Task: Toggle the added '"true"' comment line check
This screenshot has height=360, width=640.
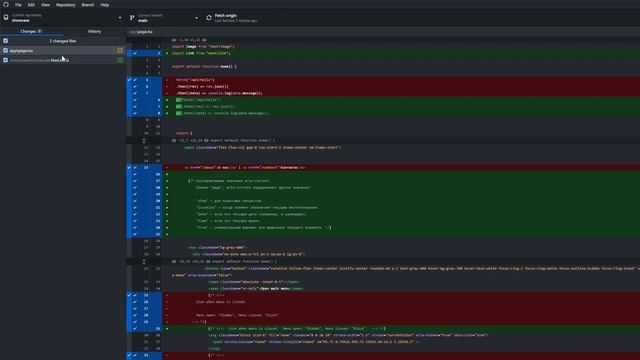Action: pyautogui.click(x=135, y=227)
